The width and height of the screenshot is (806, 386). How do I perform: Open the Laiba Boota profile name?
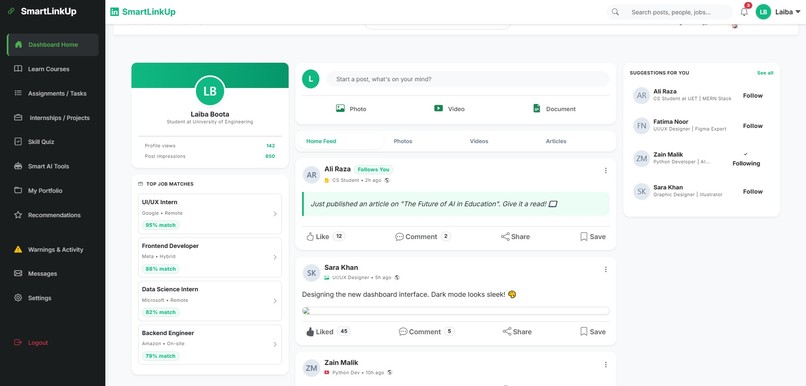click(210, 114)
